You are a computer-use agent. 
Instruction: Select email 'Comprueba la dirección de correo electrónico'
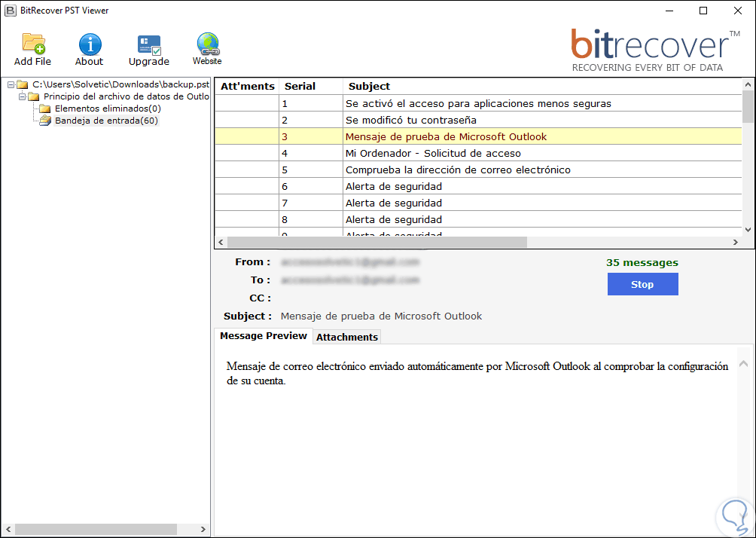click(x=478, y=170)
